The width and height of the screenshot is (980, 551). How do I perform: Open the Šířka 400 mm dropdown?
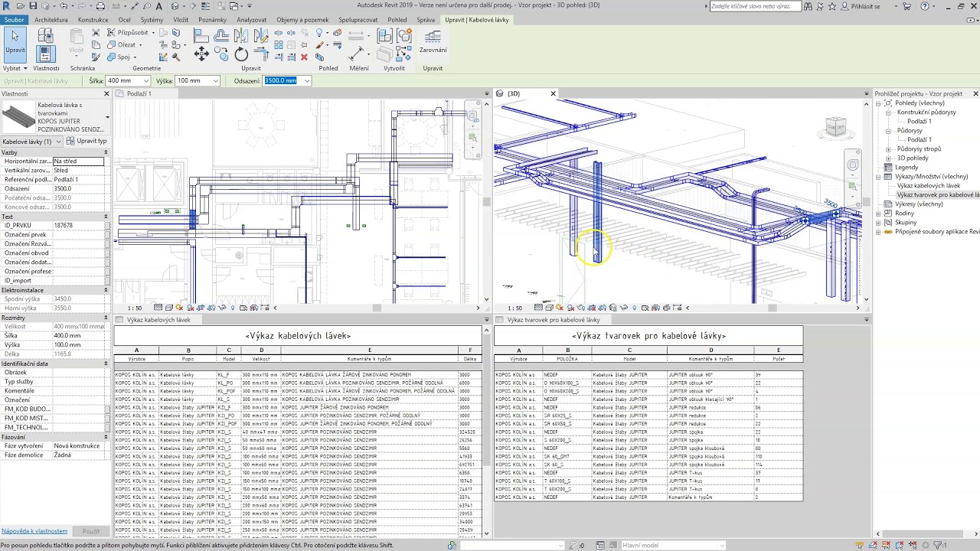[145, 80]
